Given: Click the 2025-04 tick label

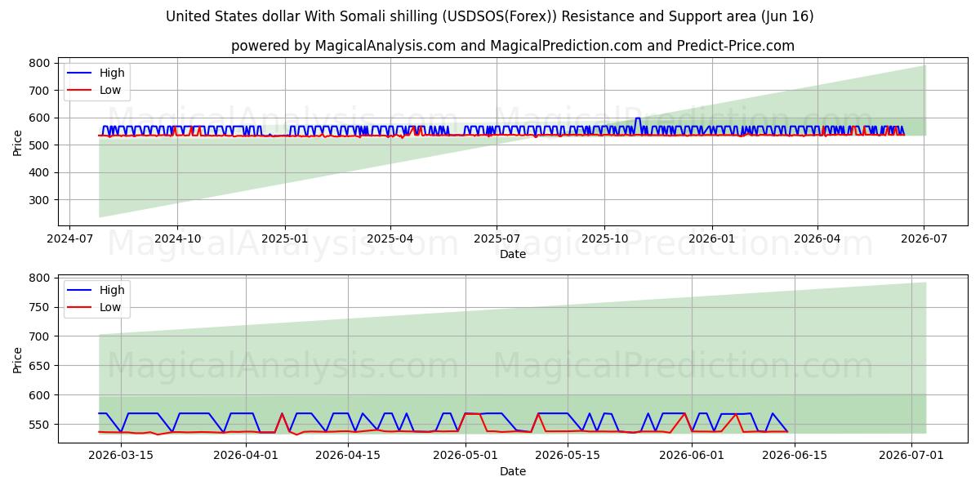Looking at the screenshot, I should click(x=390, y=239).
